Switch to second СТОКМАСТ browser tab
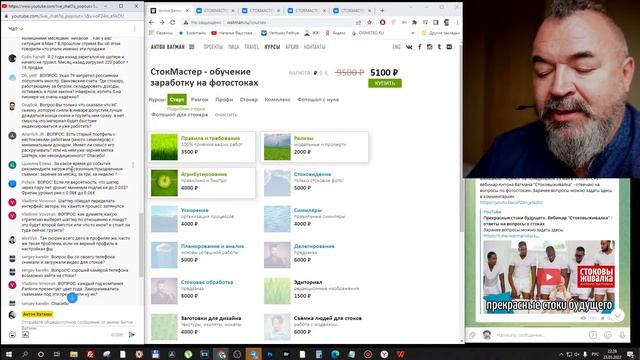This screenshot has width=640, height=360. (x=261, y=10)
